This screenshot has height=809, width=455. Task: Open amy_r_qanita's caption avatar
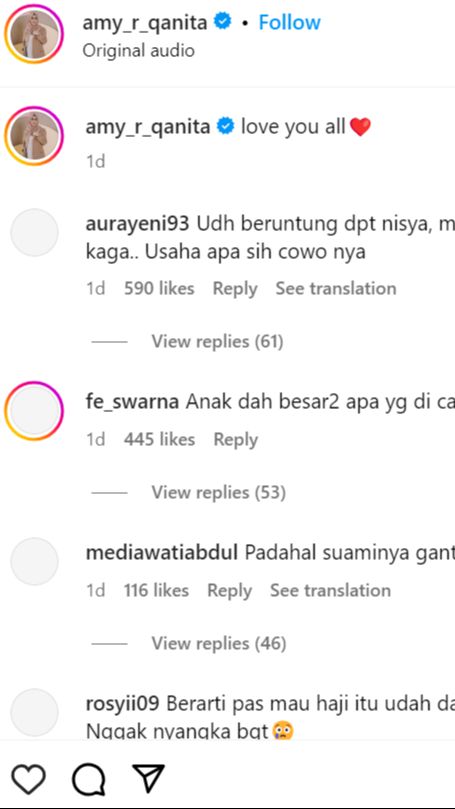click(x=34, y=136)
